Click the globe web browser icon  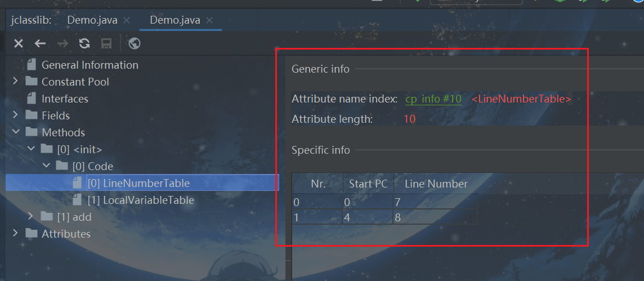[x=134, y=43]
